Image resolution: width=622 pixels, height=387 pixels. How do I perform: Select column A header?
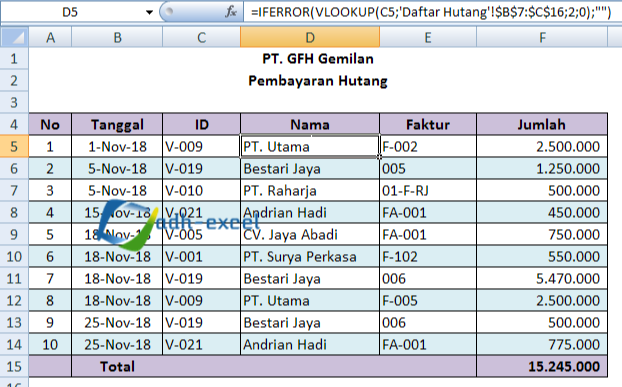coord(50,38)
